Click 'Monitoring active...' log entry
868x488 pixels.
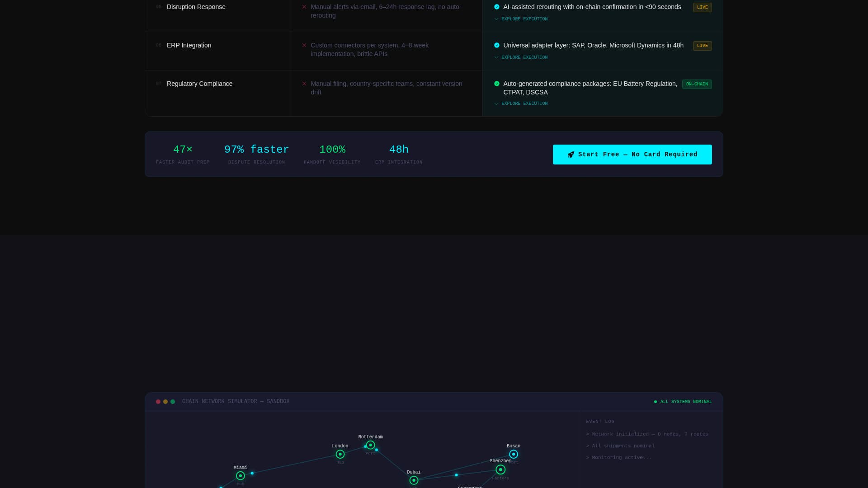(x=619, y=458)
